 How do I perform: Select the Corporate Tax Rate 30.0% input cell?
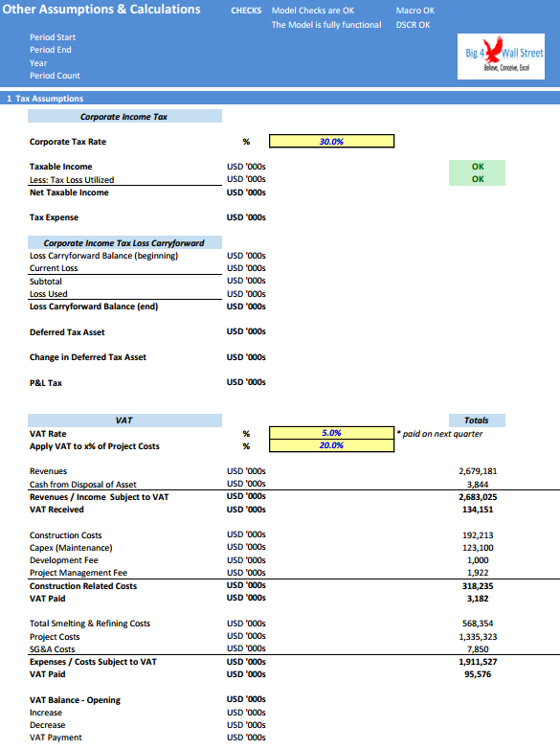pos(332,142)
